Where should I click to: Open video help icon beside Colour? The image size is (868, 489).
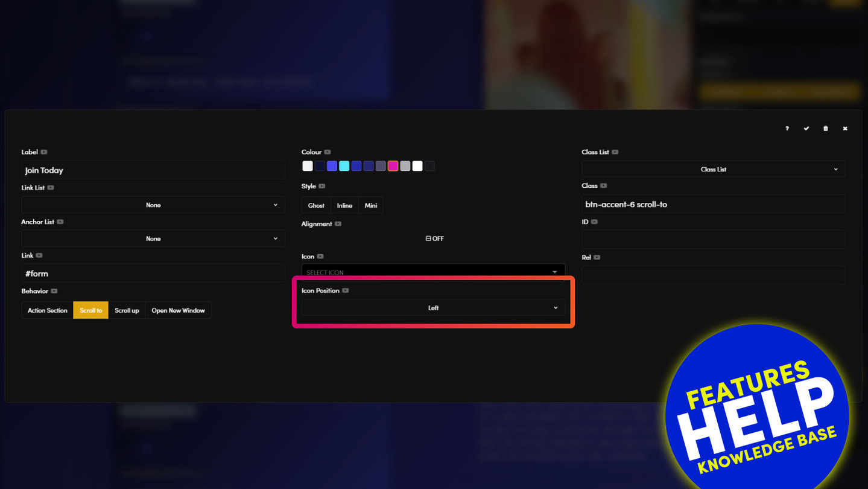(x=328, y=152)
